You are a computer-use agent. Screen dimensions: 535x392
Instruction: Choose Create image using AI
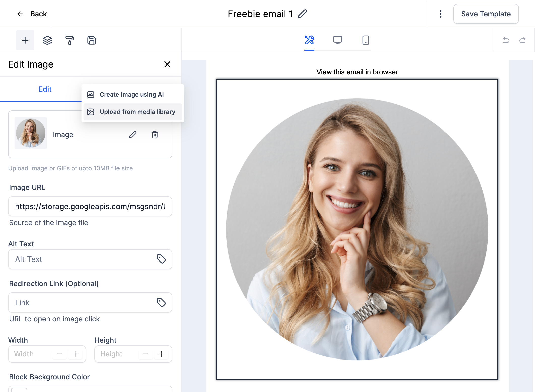point(133,95)
